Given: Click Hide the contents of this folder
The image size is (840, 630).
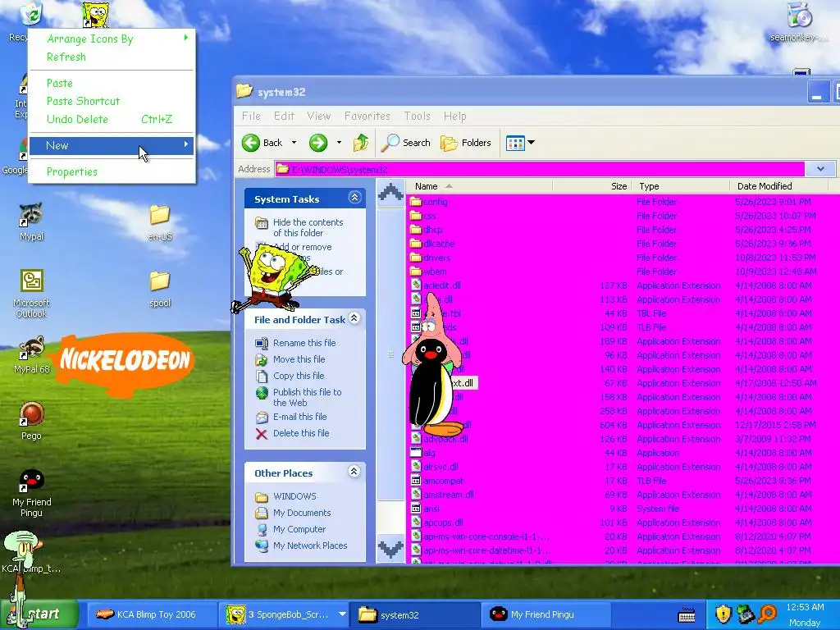Looking at the screenshot, I should [308, 228].
